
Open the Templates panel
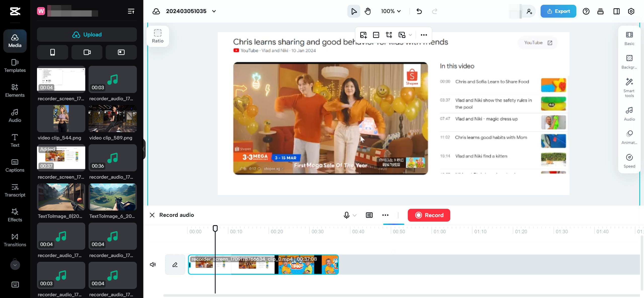pyautogui.click(x=15, y=66)
